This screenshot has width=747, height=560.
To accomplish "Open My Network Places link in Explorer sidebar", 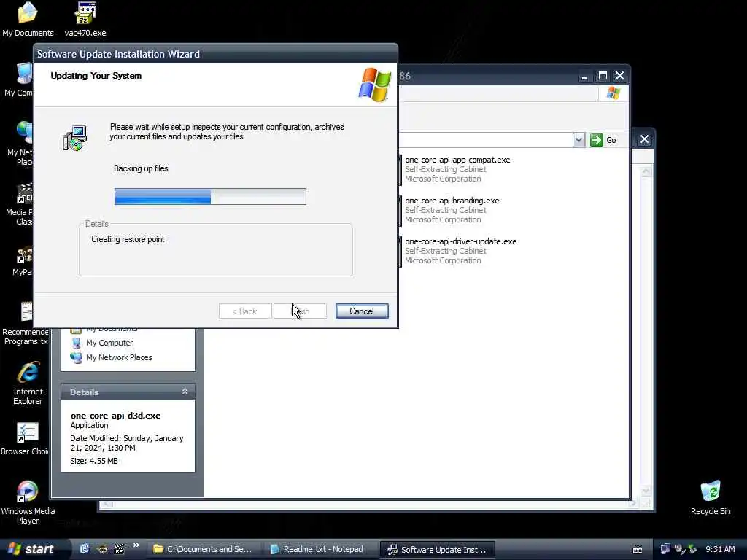I will tap(119, 357).
